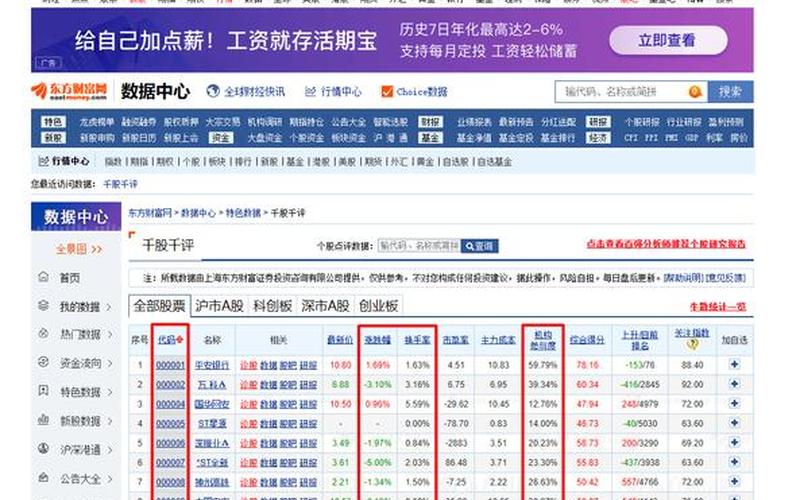The height and width of the screenshot is (500, 800).
Task: Open 个股研报 in navigation bar
Action: [x=642, y=122]
